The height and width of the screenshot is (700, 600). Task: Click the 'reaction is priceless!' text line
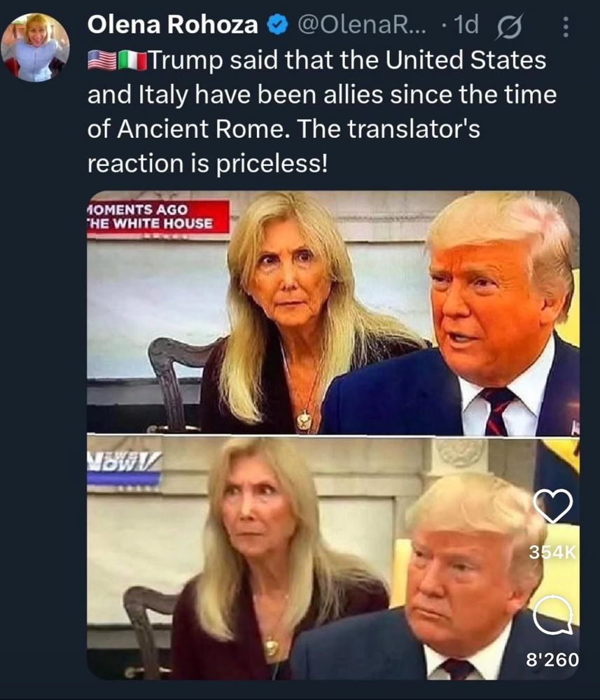click(207, 163)
